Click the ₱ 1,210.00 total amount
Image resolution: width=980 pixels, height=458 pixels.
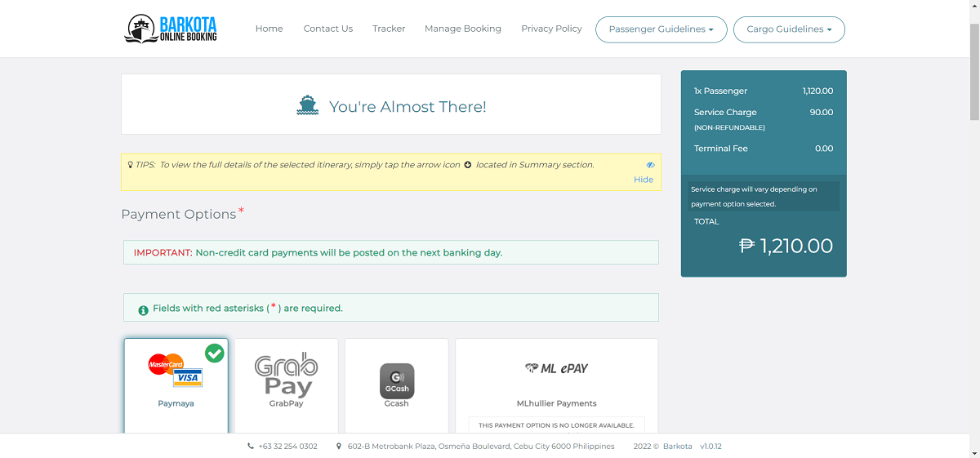(786, 246)
